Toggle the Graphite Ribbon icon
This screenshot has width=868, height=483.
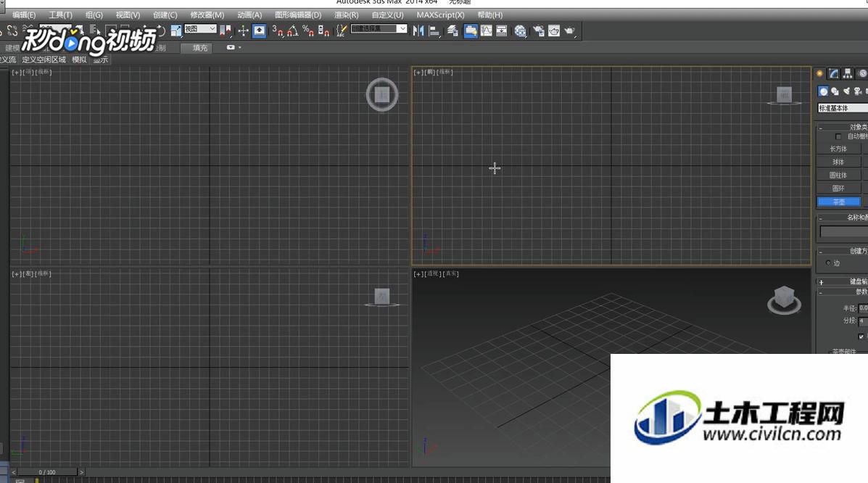[471, 31]
